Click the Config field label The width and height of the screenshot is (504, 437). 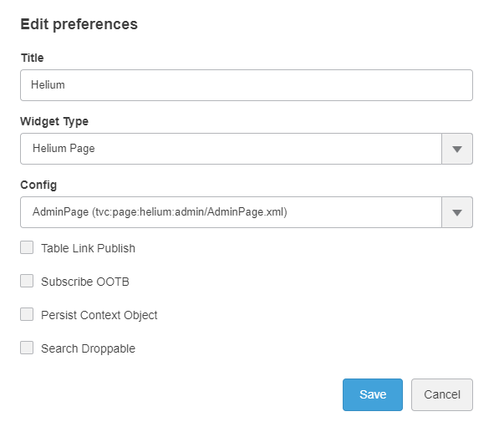(x=38, y=185)
